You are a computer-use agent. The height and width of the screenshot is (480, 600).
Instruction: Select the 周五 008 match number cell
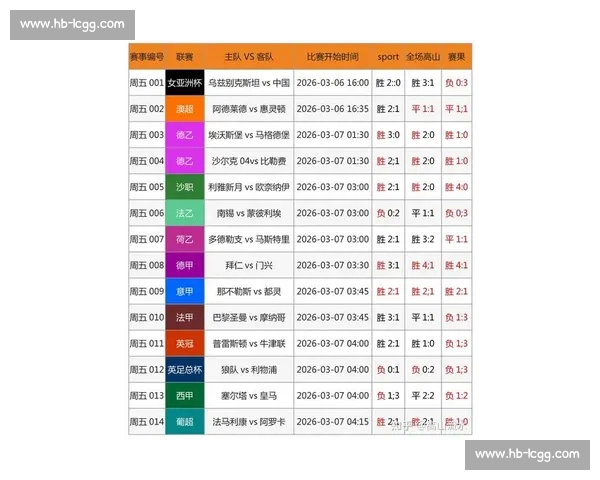point(147,265)
